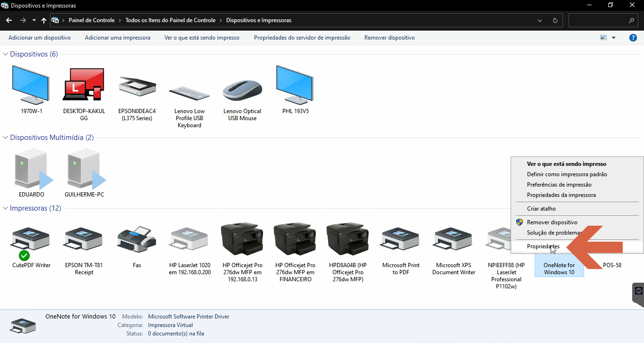
Task: Click the Forward navigation arrow
Action: coord(23,20)
